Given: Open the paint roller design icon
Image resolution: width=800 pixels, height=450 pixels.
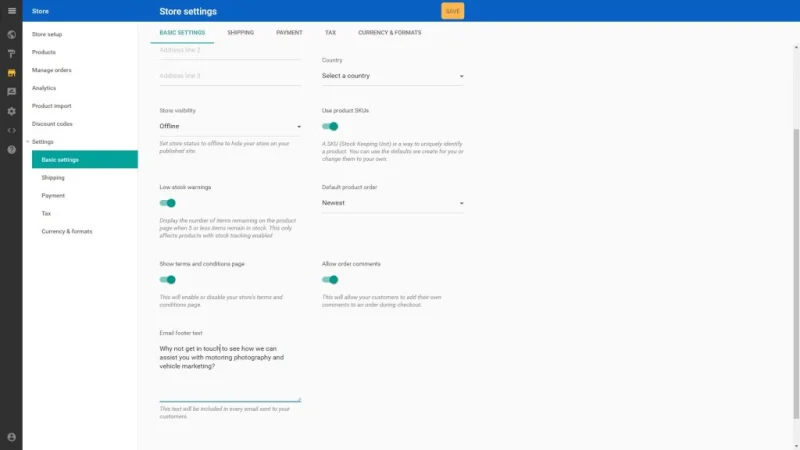Looking at the screenshot, I should pos(11,54).
